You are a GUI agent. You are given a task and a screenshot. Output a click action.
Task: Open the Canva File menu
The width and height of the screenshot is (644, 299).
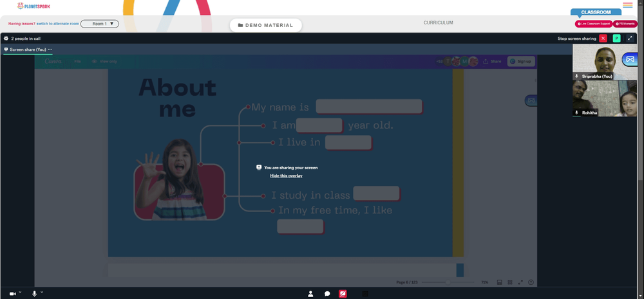tap(77, 62)
